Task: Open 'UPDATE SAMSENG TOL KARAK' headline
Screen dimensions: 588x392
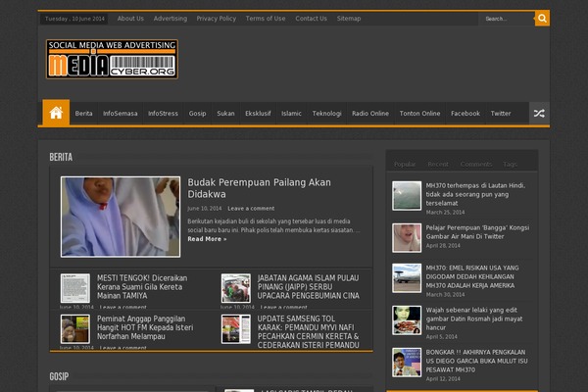Action: (x=309, y=332)
